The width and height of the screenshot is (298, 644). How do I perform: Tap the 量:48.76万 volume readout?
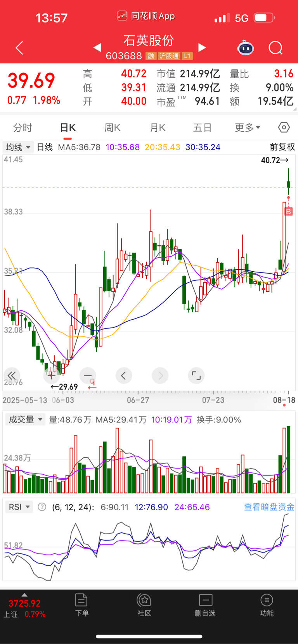[x=70, y=420]
